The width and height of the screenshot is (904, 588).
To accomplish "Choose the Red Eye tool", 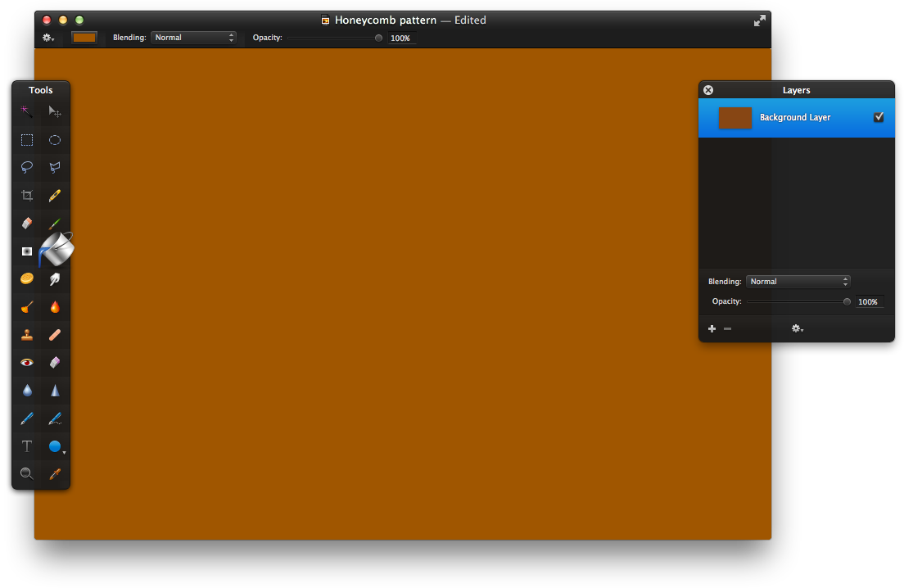I will tap(27, 362).
